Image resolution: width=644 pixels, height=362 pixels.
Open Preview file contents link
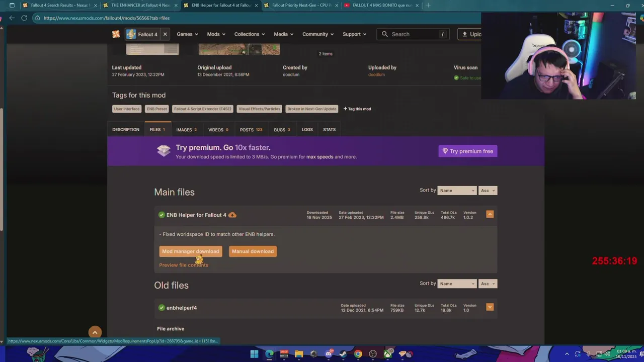pos(184,265)
